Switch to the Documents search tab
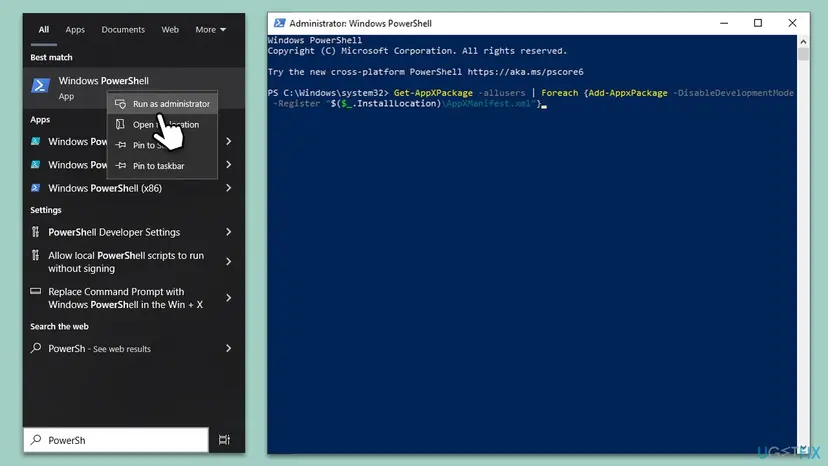The height and width of the screenshot is (466, 828). coord(123,30)
